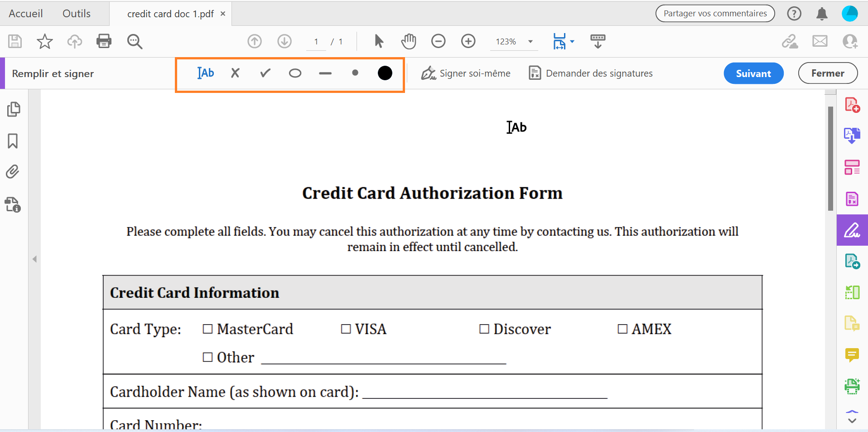Click Signer soi-même
The height and width of the screenshot is (432, 868).
(x=466, y=73)
